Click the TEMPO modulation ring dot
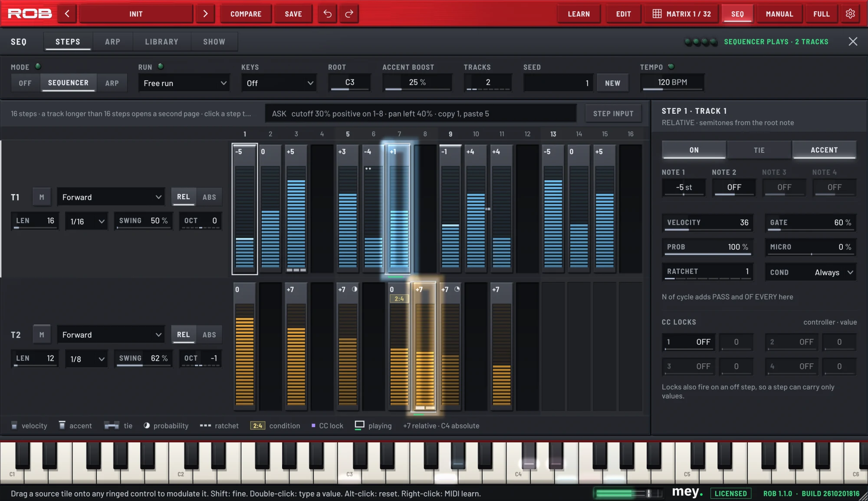Viewport: 868px width, 501px height. tap(671, 66)
